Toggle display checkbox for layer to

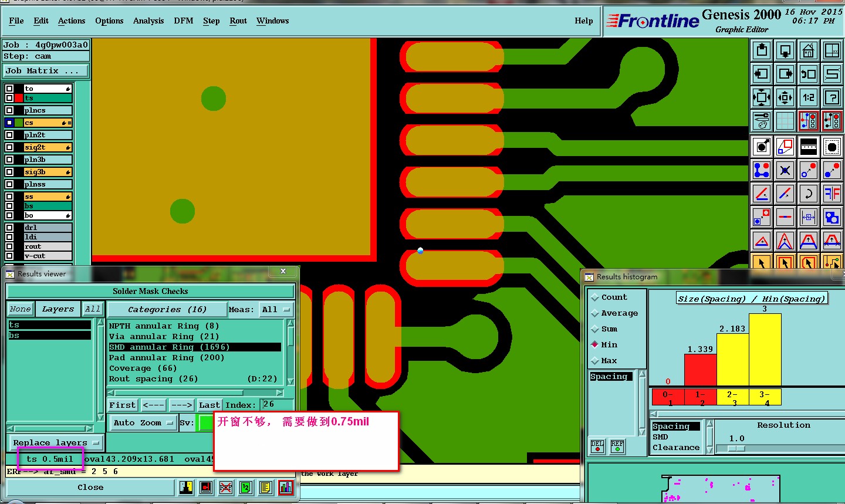(9, 89)
